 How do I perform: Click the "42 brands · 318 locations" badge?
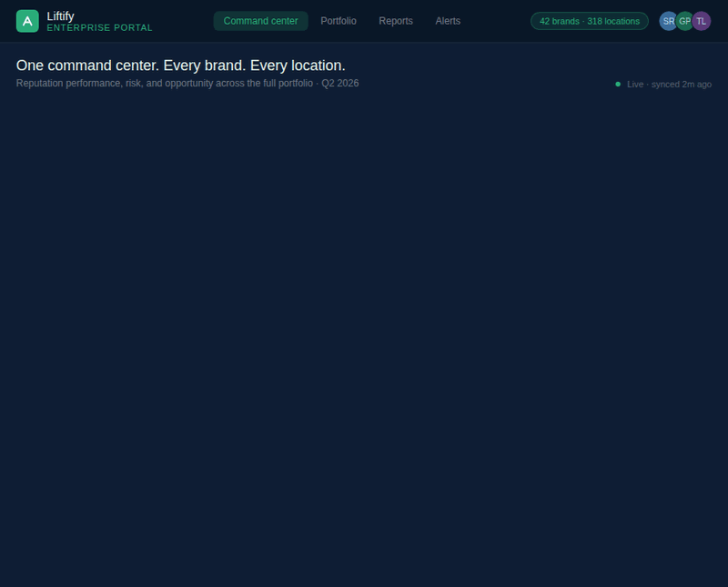589,19
